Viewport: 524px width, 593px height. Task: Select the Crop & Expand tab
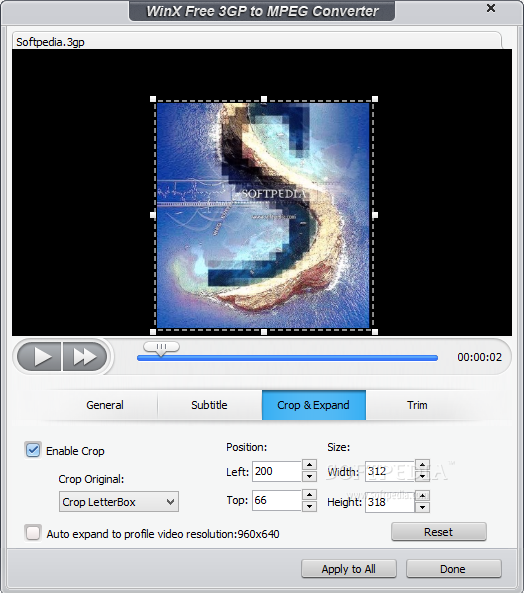point(313,405)
